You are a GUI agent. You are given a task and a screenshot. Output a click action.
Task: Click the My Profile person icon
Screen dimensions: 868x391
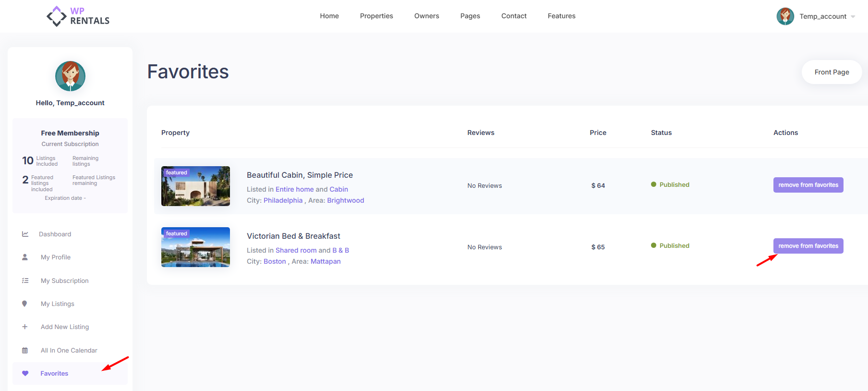click(25, 257)
